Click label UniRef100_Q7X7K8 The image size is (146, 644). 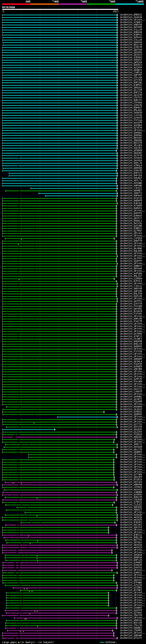click(131, 80)
